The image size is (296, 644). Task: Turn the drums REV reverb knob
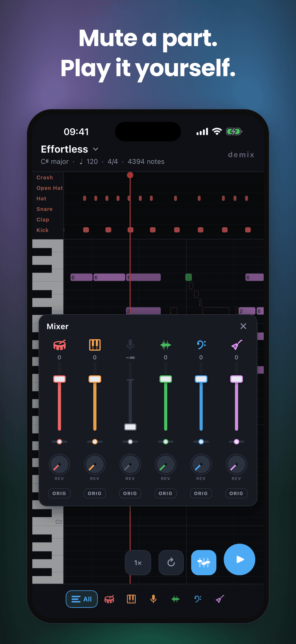click(59, 465)
